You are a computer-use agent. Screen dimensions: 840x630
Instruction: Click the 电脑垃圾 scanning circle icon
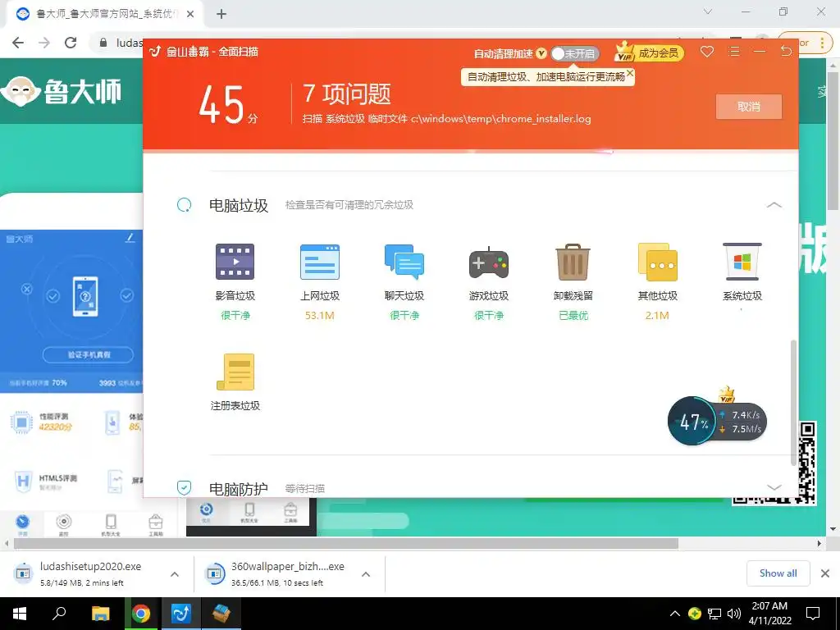coord(184,204)
